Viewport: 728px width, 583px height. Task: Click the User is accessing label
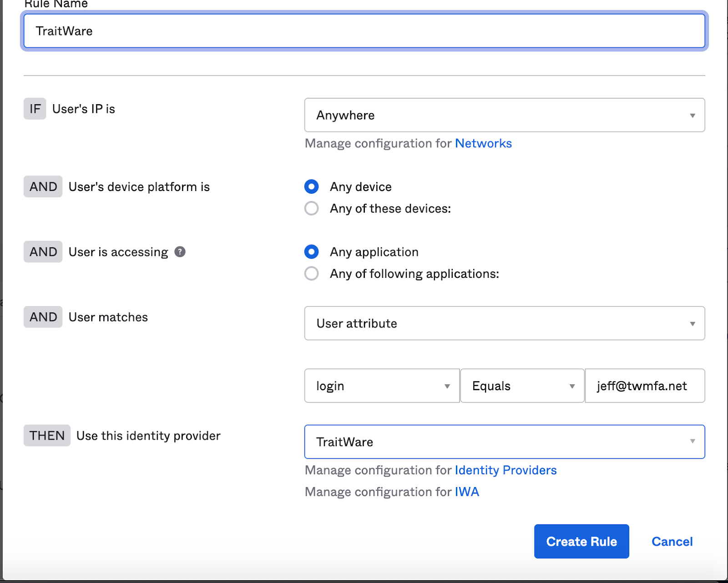[x=118, y=252]
